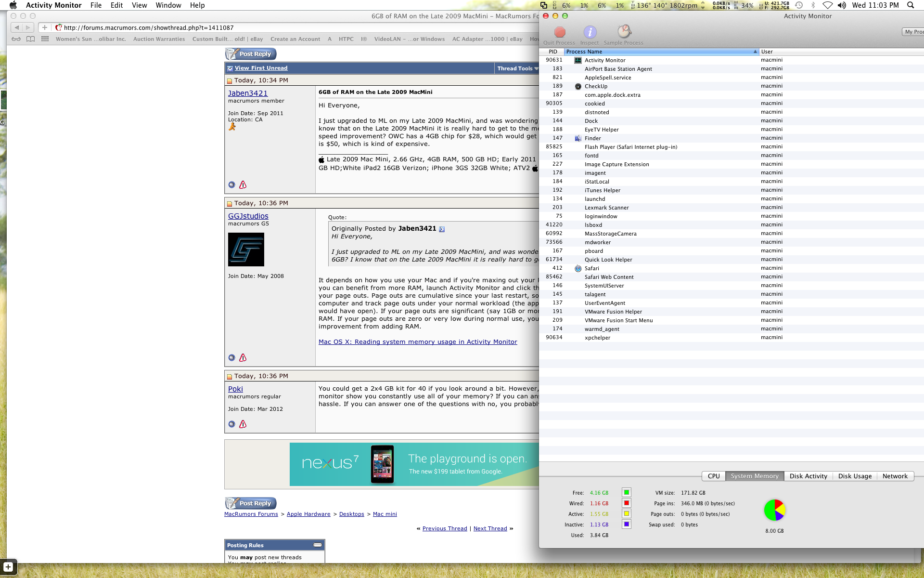Image resolution: width=924 pixels, height=578 pixels.
Task: Click the Post Reply button above the thread
Action: tap(251, 54)
